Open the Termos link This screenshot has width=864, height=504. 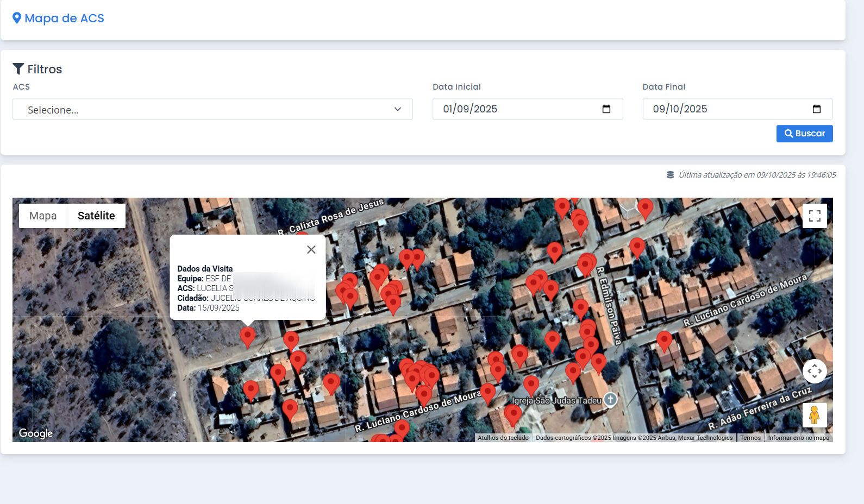(750, 438)
